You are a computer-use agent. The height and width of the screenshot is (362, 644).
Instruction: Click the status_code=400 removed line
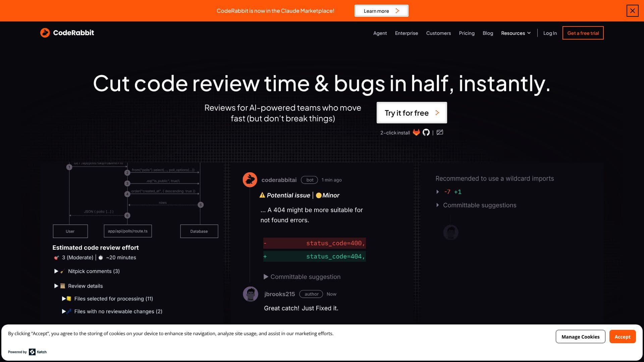click(315, 243)
